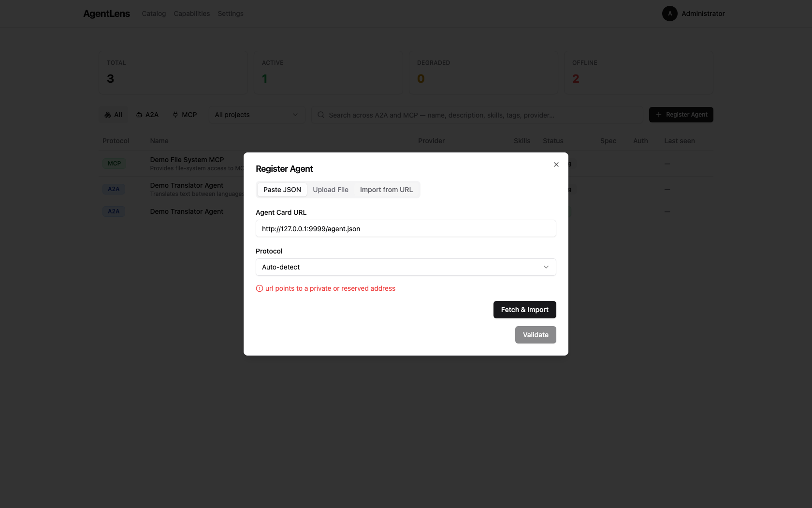Click the plus icon on Register Agent button
Viewport: 812px width, 508px height.
[658, 115]
